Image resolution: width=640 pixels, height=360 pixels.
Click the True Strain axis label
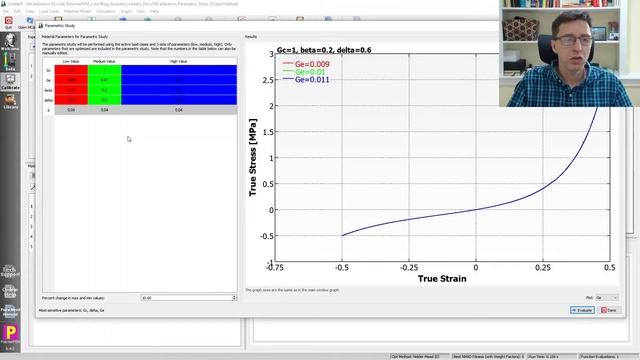[x=442, y=279]
